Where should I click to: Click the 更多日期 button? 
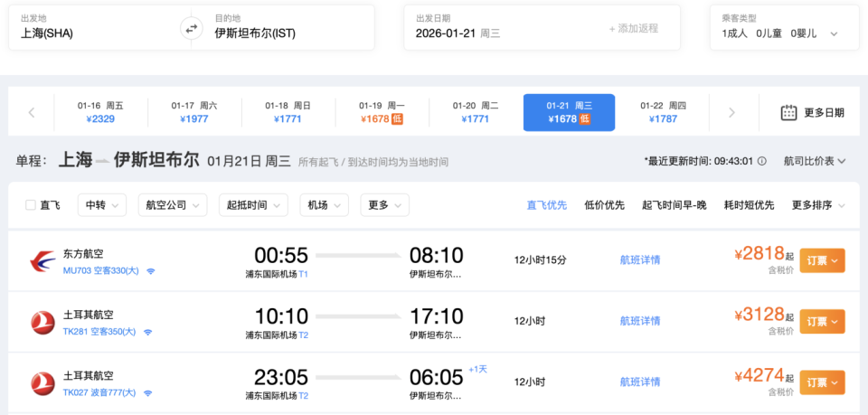pyautogui.click(x=812, y=113)
